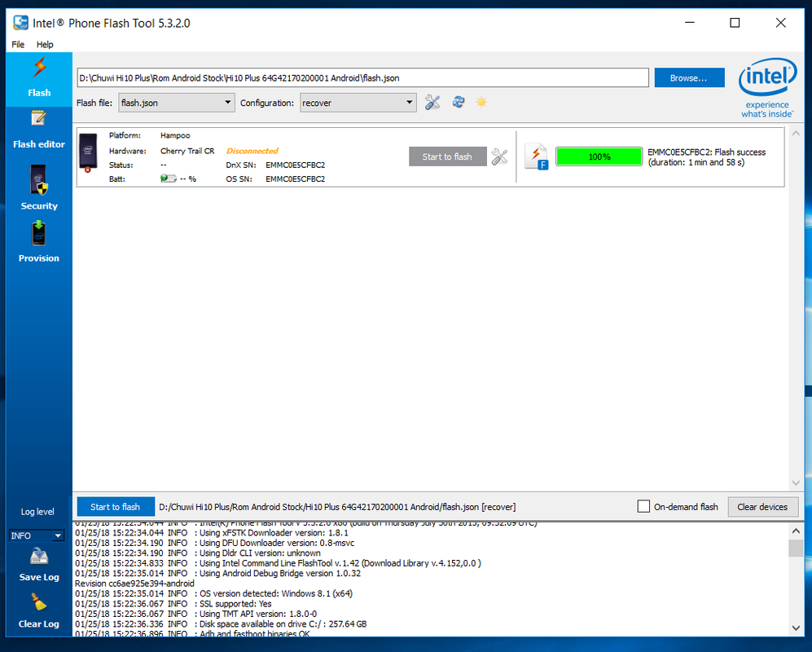Click the Cherry Trail CR hardware value

coord(187,151)
